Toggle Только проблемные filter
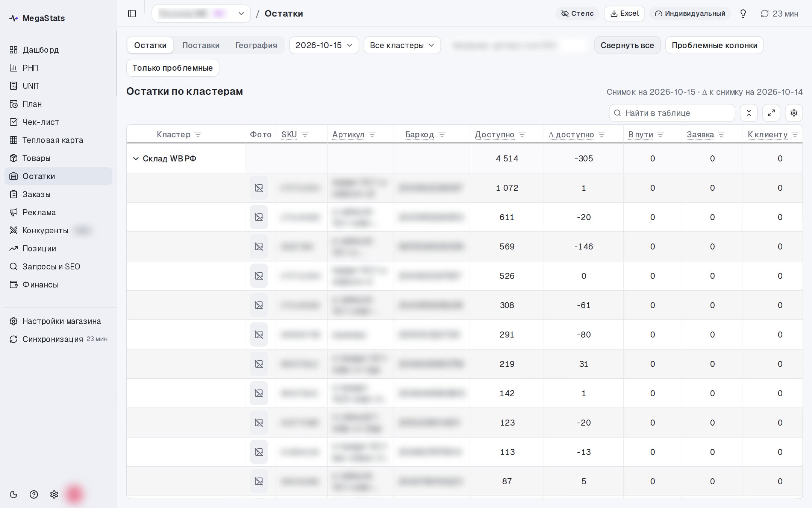Image resolution: width=812 pixels, height=508 pixels. tap(173, 68)
